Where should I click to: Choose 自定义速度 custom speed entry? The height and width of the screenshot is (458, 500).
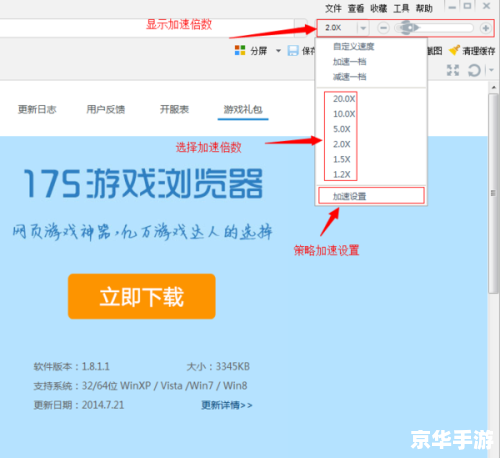click(354, 46)
